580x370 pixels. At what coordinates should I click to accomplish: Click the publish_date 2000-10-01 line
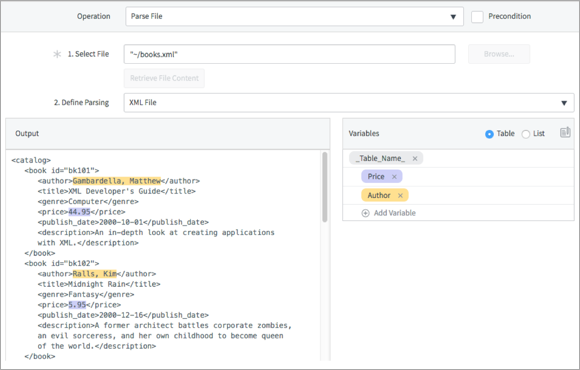tap(123, 222)
